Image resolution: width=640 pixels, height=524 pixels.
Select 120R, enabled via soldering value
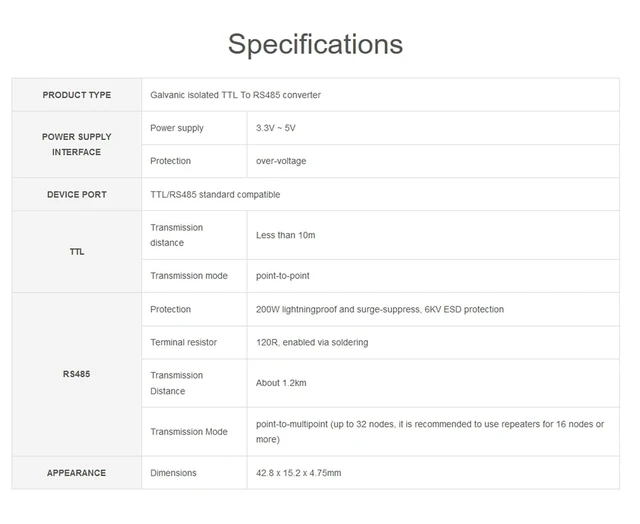[x=312, y=342]
